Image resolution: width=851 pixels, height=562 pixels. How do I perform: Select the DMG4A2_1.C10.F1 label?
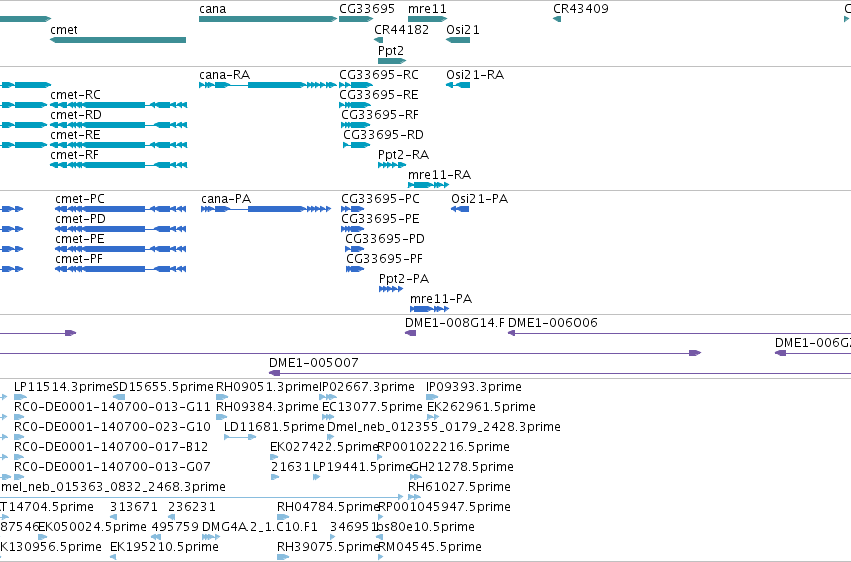coord(260,528)
